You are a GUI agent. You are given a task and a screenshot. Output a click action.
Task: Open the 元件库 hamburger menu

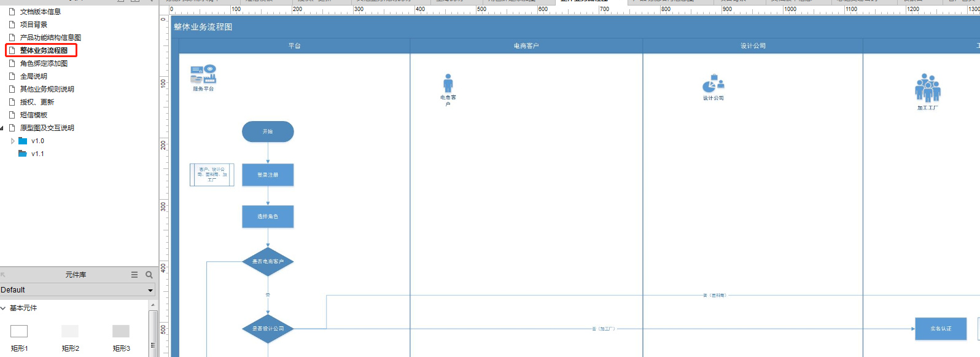(134, 275)
